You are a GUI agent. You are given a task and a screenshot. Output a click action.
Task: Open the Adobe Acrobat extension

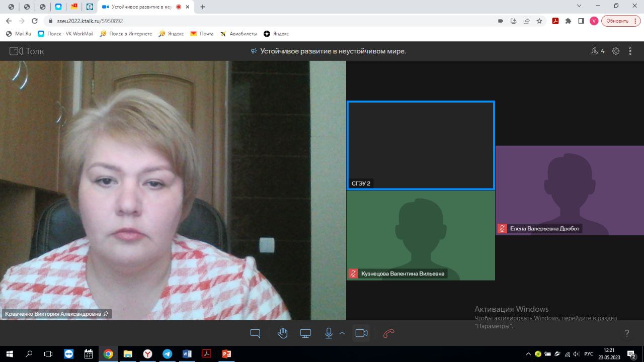tap(555, 21)
